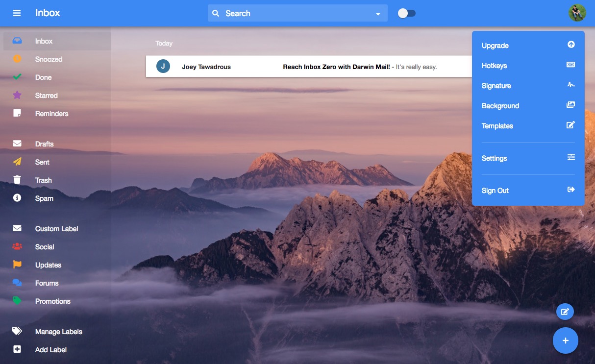Viewport: 595px width, 364px height.
Task: Open the email from Joey Tawadrous
Action: click(309, 67)
